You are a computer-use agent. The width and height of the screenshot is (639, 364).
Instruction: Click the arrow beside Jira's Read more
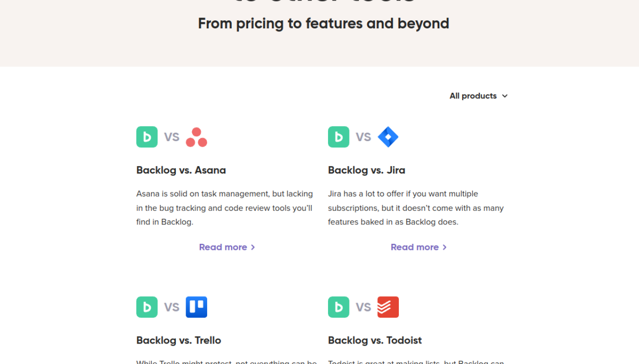tap(444, 247)
